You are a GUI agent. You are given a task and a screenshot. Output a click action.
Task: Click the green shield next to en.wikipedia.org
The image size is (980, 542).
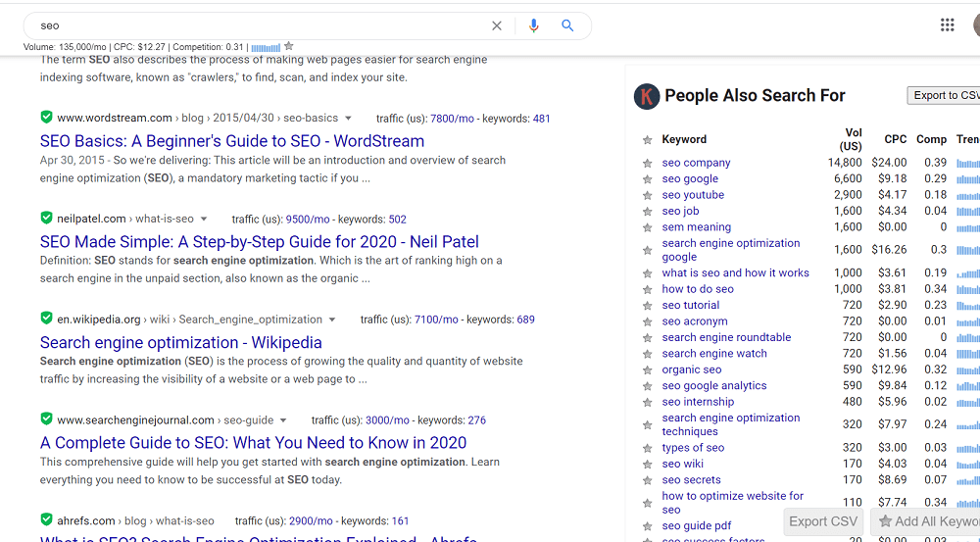point(46,319)
